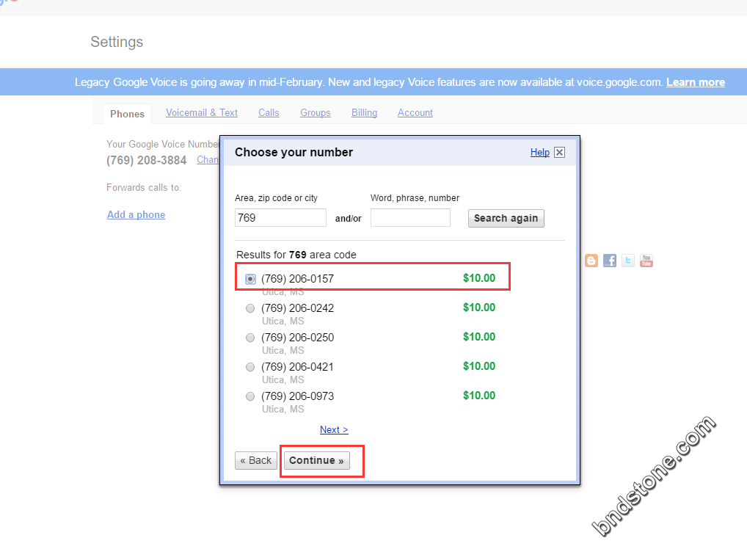Screen dimensions: 747x560
Task: Click the (769) 206-0157 number text
Action: click(x=298, y=279)
